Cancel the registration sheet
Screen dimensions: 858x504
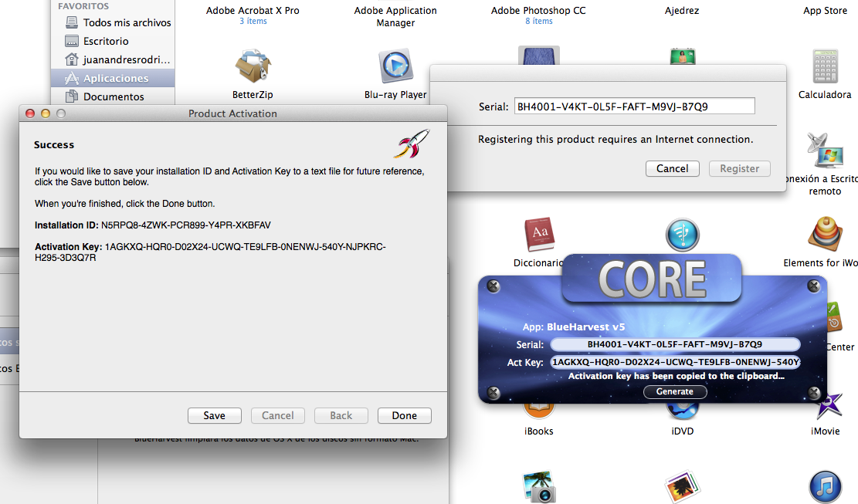pos(673,168)
